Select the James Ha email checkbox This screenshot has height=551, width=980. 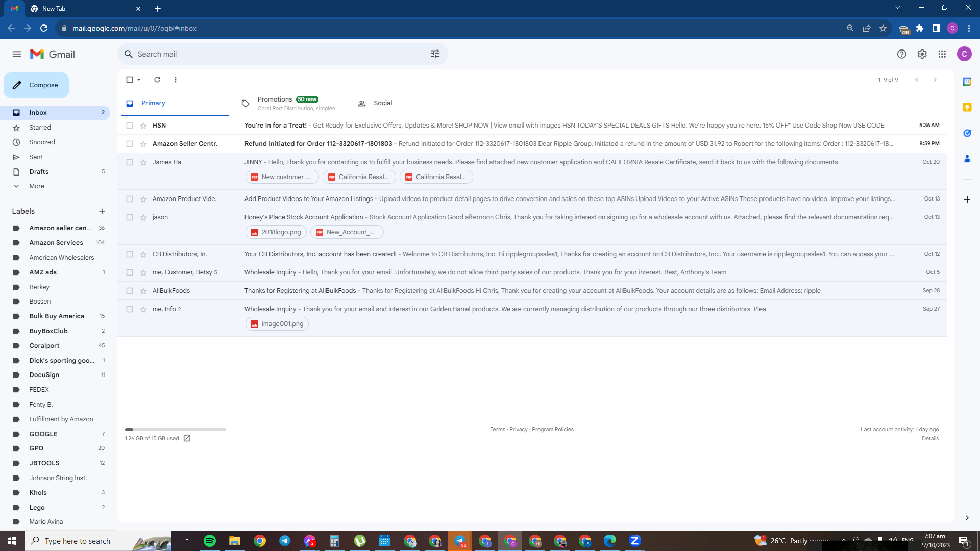click(x=130, y=162)
